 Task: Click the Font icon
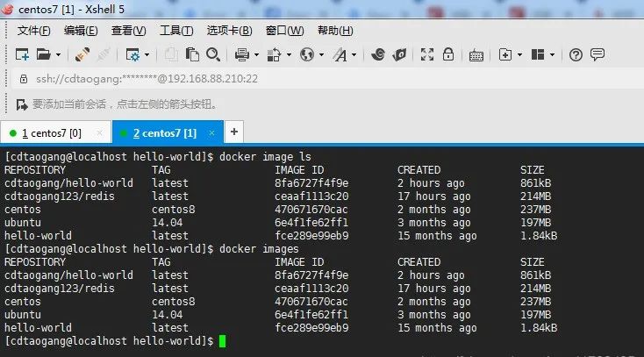tap(340, 54)
